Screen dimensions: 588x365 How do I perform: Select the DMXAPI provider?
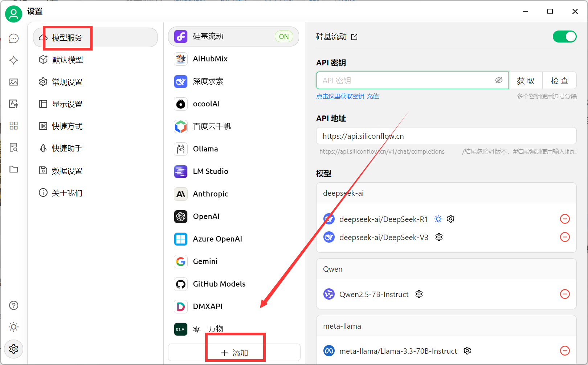coord(233,307)
